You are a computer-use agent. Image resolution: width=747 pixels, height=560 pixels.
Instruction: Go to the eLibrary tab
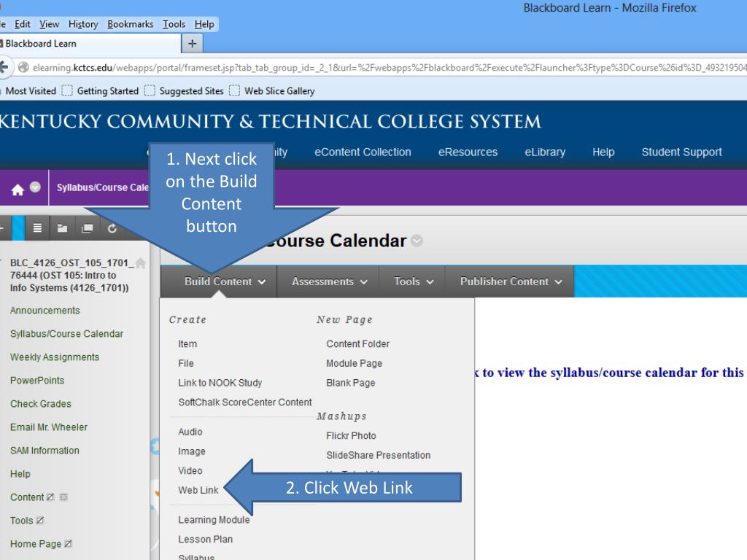click(545, 152)
